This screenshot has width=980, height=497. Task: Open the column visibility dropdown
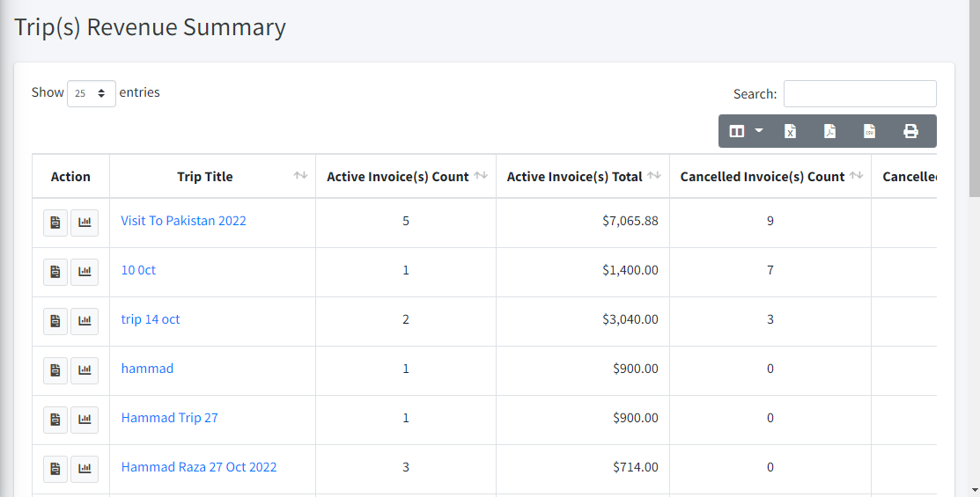(746, 131)
